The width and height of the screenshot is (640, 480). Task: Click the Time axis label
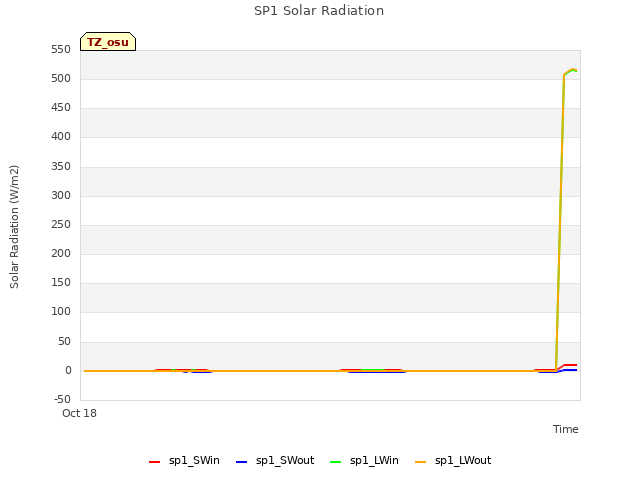(x=565, y=429)
